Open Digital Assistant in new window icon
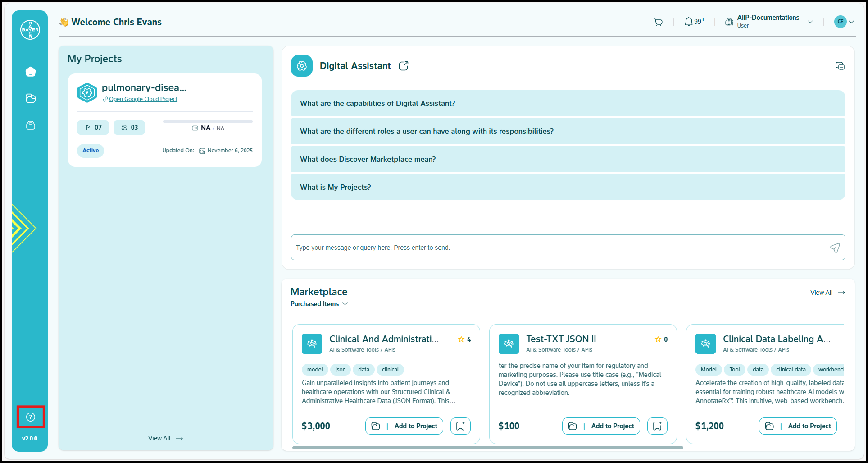 click(404, 66)
